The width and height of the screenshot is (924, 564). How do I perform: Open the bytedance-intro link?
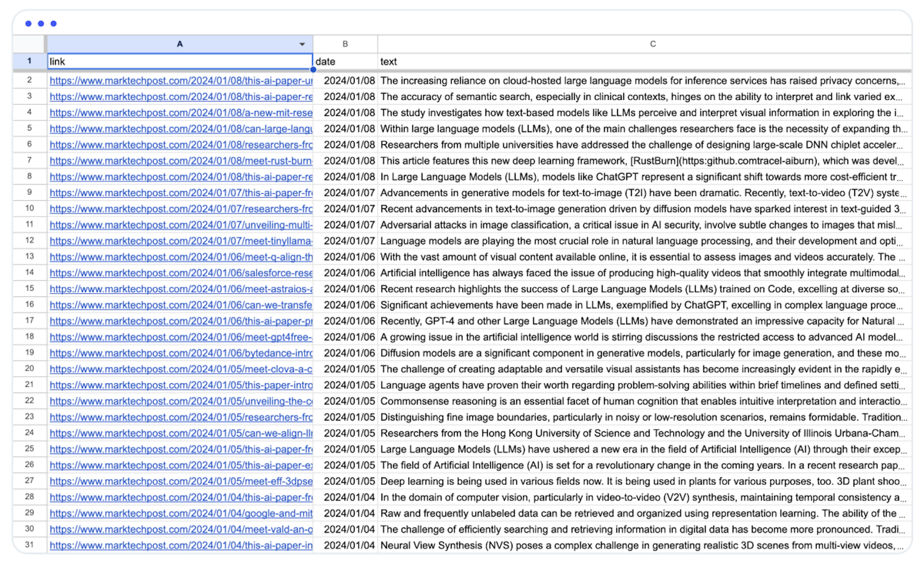click(181, 353)
